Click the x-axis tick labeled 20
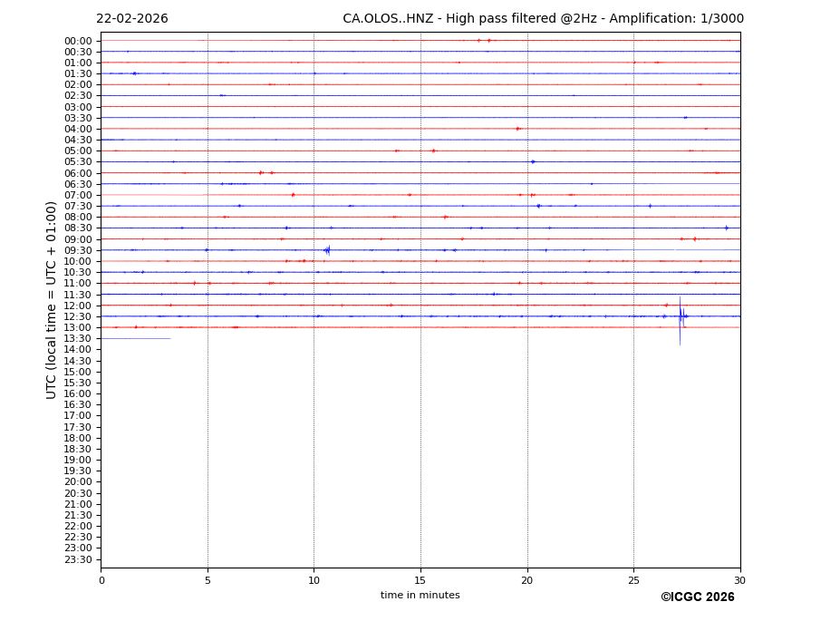The height and width of the screenshot is (631, 840). pyautogui.click(x=527, y=580)
